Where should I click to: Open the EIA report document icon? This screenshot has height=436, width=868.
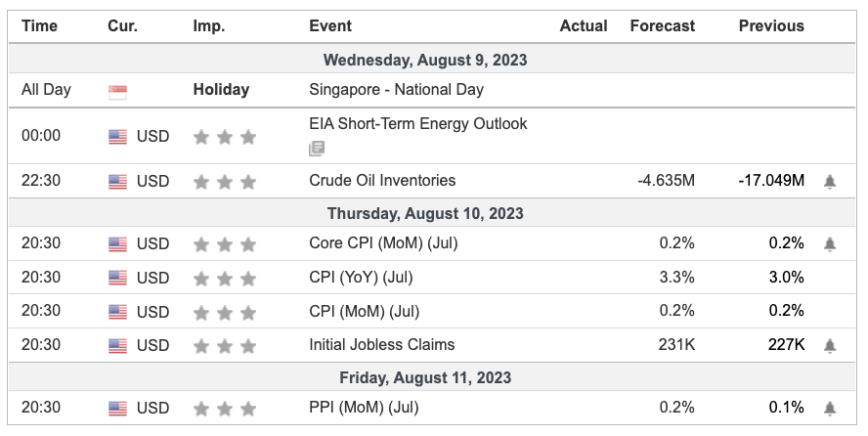[316, 149]
